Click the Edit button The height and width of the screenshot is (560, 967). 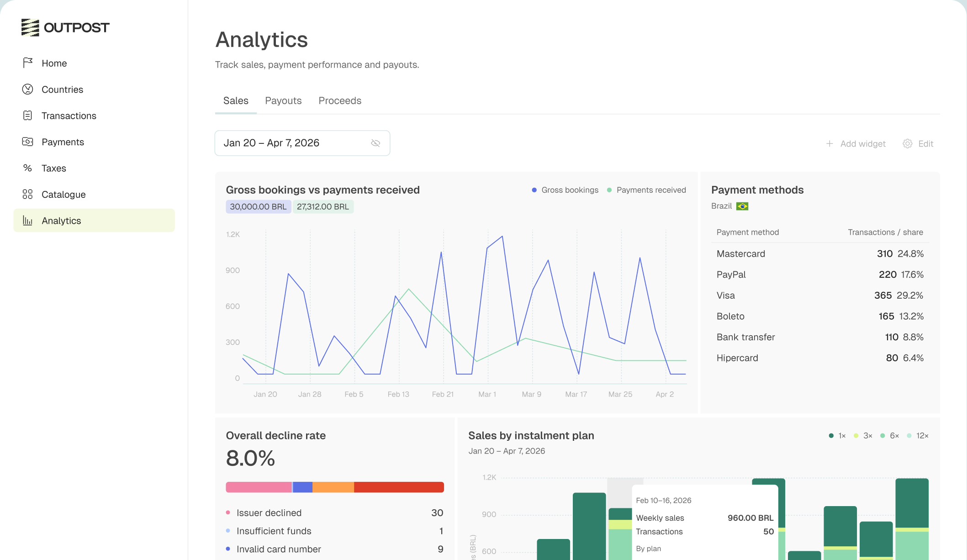[x=918, y=143]
